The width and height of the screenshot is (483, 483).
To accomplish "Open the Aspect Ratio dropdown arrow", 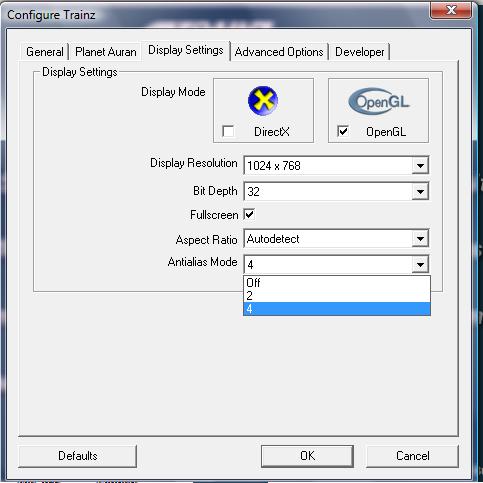I will tap(420, 239).
